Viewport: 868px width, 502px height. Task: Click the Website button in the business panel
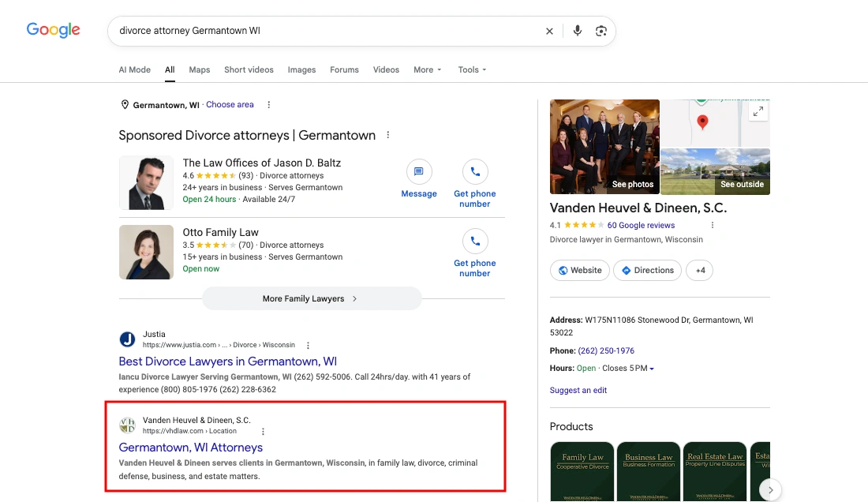tap(580, 271)
